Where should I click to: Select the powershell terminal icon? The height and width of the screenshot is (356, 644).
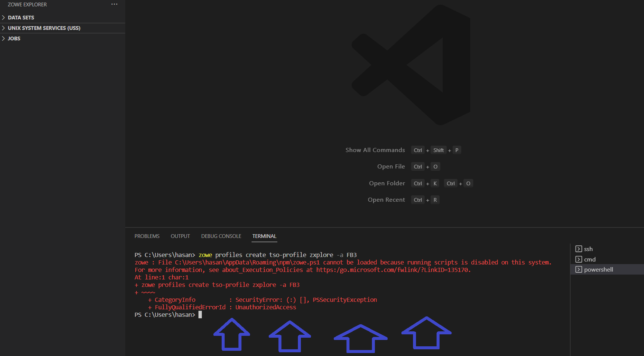pos(579,269)
